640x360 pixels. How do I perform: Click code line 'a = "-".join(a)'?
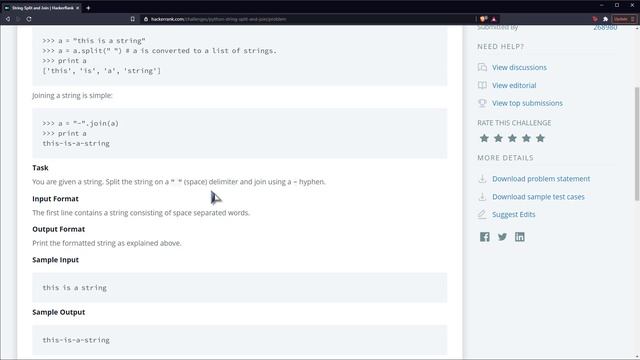point(80,123)
